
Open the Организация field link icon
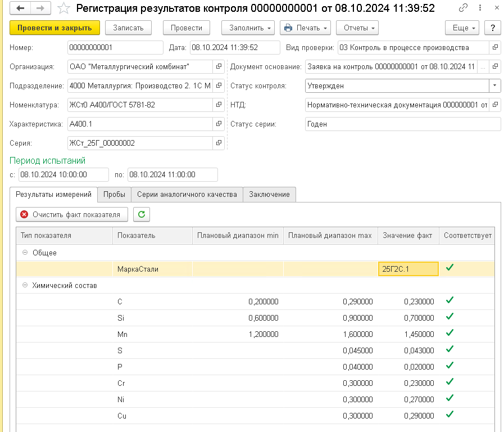pyautogui.click(x=219, y=66)
